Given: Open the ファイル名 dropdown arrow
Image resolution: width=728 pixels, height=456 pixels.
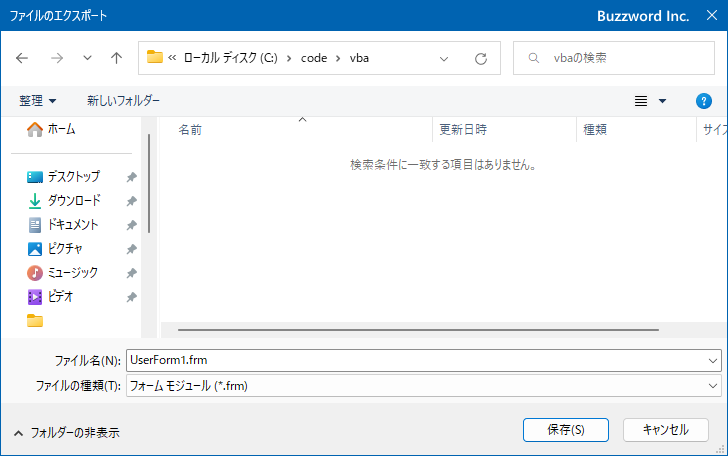Looking at the screenshot, I should (713, 361).
